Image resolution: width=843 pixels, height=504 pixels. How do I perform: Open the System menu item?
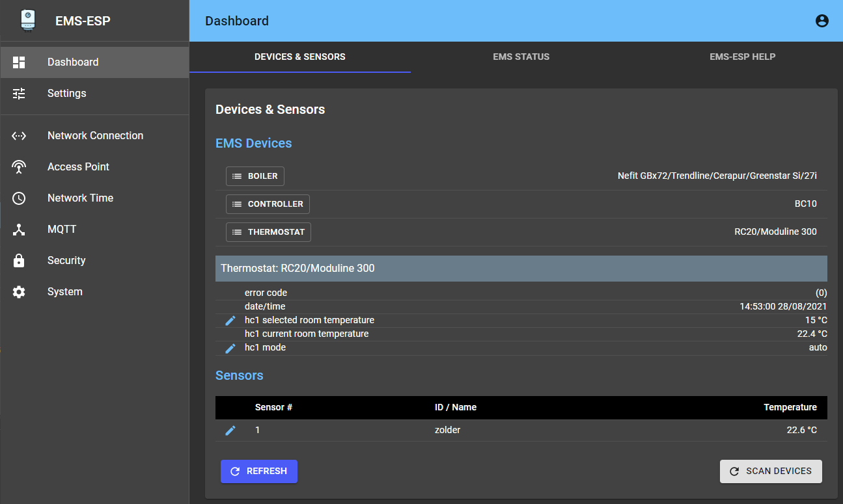point(64,292)
